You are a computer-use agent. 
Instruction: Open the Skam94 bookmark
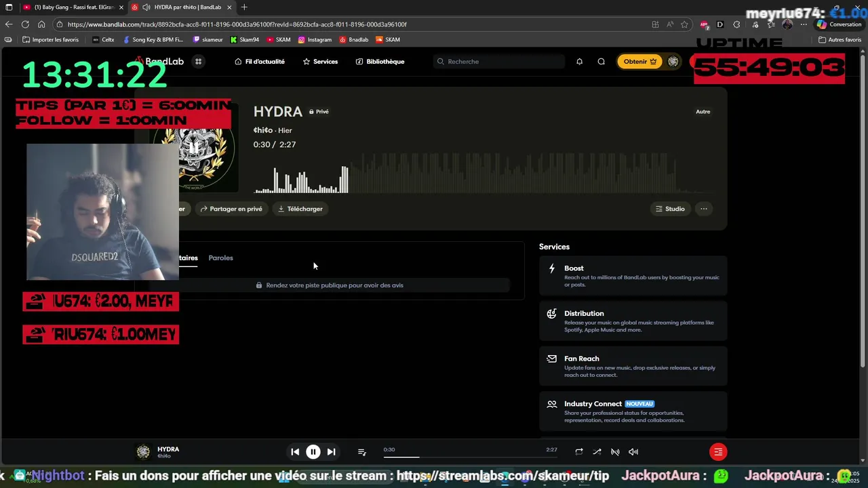(245, 40)
